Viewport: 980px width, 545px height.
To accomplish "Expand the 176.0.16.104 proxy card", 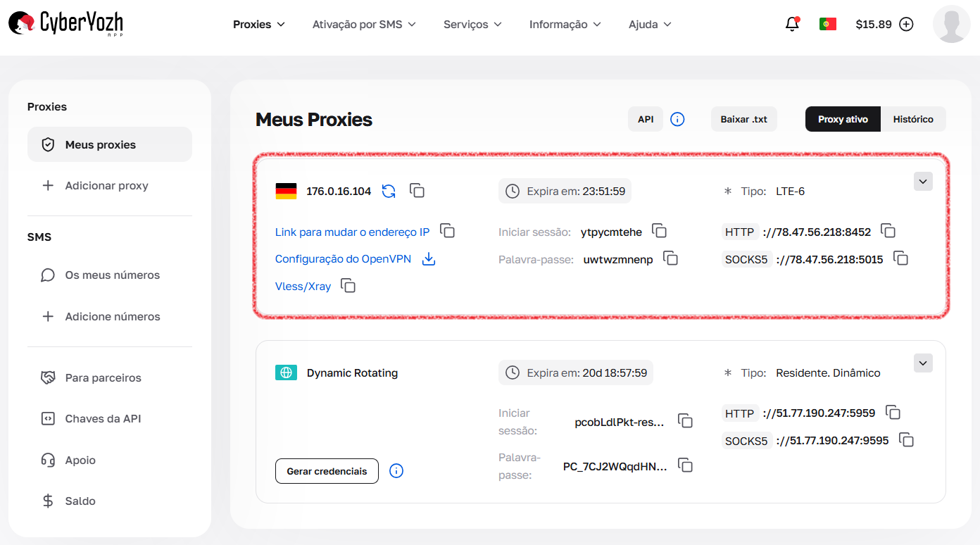I will pos(923,181).
